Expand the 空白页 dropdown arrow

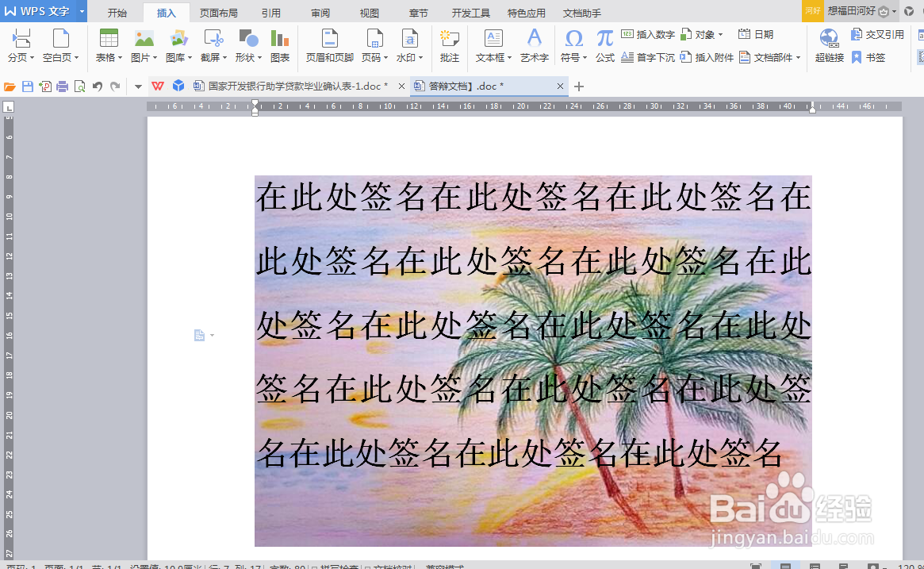(x=77, y=58)
